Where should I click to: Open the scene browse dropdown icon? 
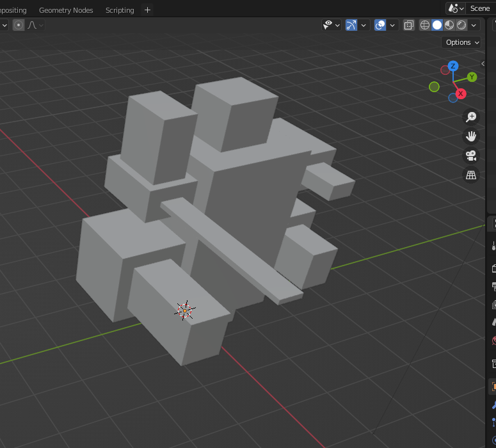click(456, 8)
